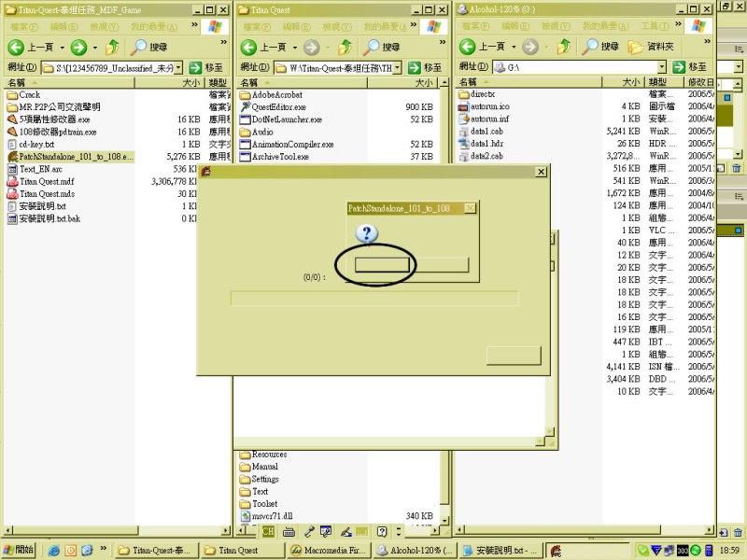
Task: Select autorun.inf in G drive
Action: 484,119
